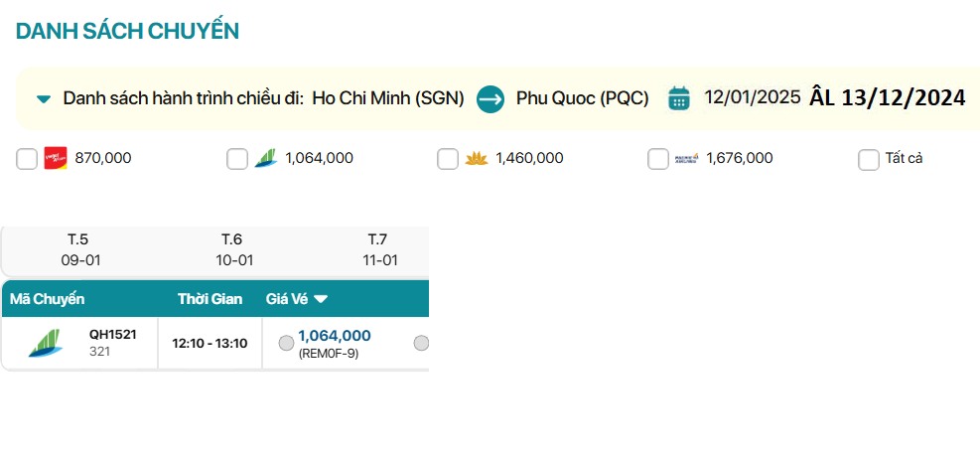Open the calendar icon next to the date
This screenshot has height=461, width=980.
679,98
